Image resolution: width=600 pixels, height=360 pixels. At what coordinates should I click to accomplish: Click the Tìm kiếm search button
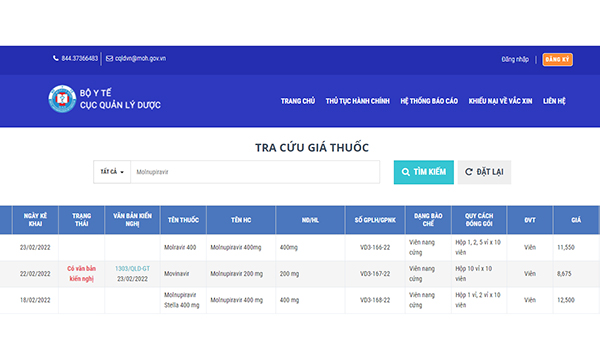pos(424,172)
